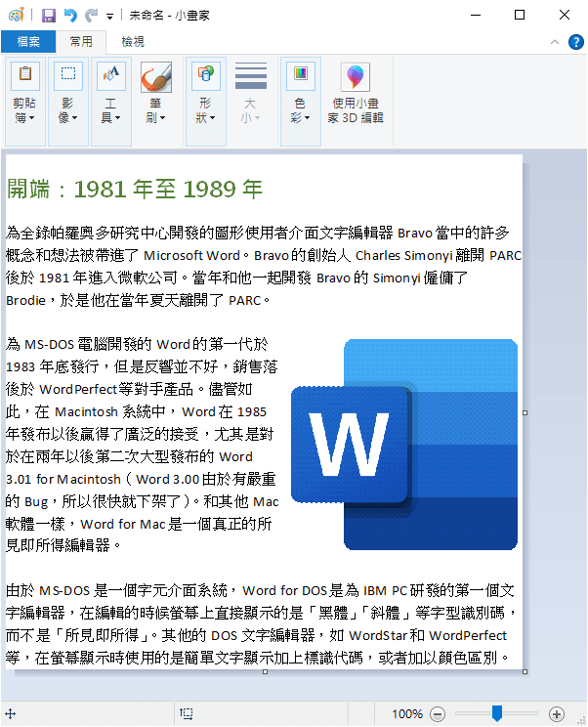Click the clipboard 剪貼簿 icon
This screenshot has height=727, width=588.
click(25, 74)
